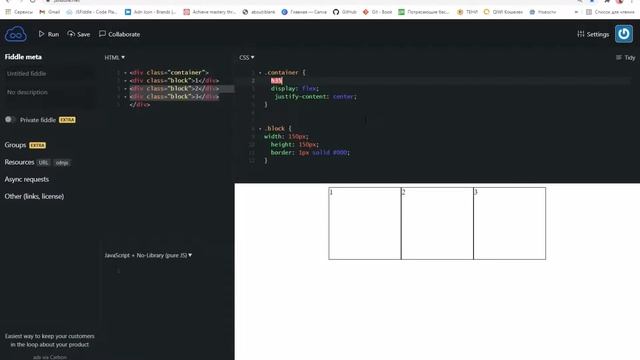This screenshot has width=640, height=360.
Task: Click result box numbered 3
Action: [509, 223]
